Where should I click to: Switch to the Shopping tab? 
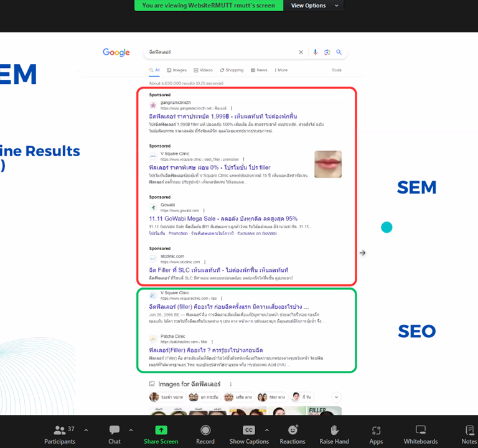coord(232,70)
